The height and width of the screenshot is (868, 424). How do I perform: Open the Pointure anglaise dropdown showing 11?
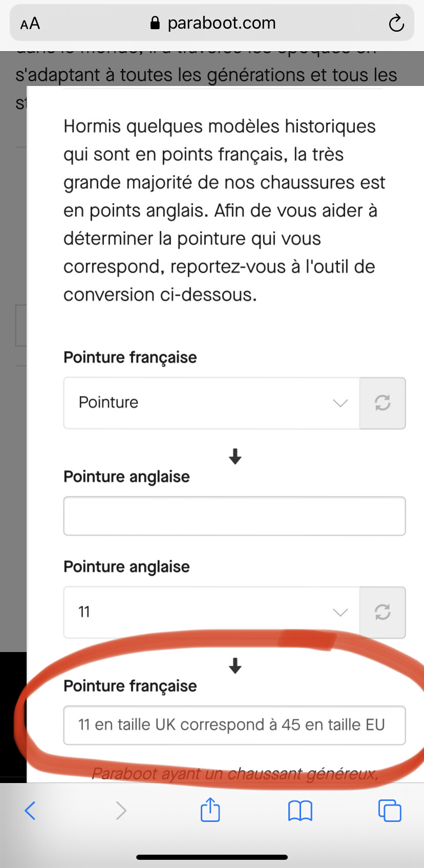click(x=211, y=612)
